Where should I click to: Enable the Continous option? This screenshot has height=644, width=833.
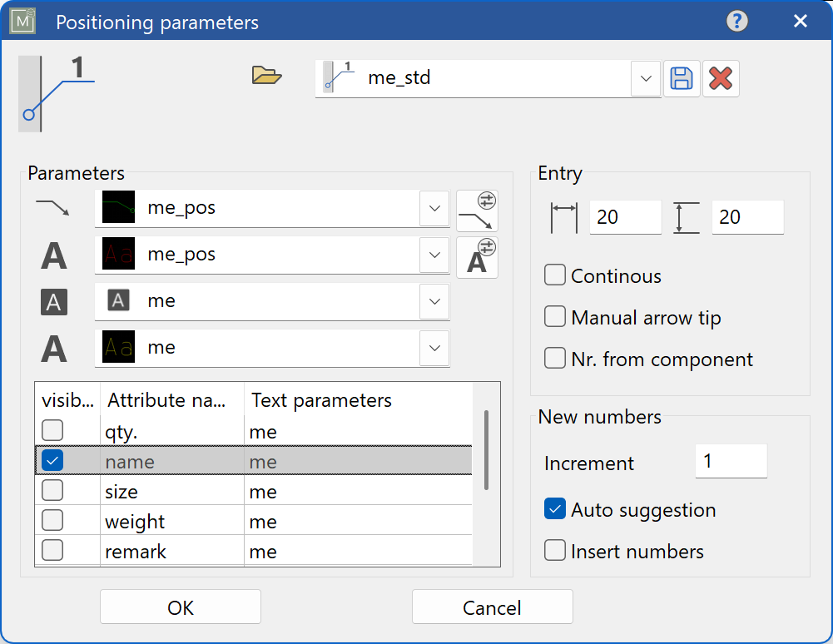[x=554, y=275]
